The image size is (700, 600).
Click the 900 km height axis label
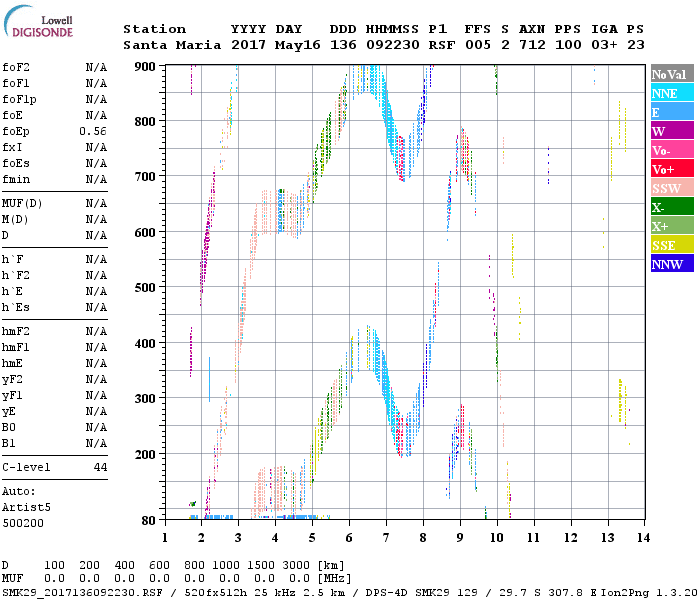[145, 67]
